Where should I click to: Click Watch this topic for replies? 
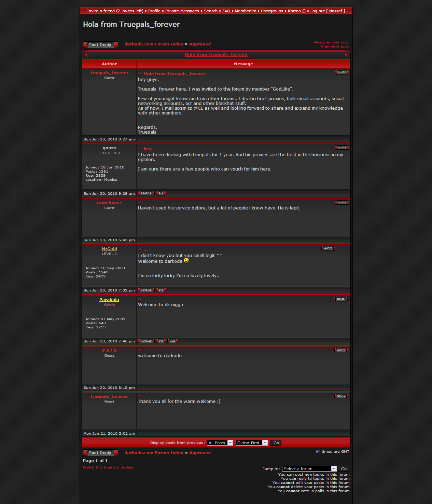pos(108,467)
